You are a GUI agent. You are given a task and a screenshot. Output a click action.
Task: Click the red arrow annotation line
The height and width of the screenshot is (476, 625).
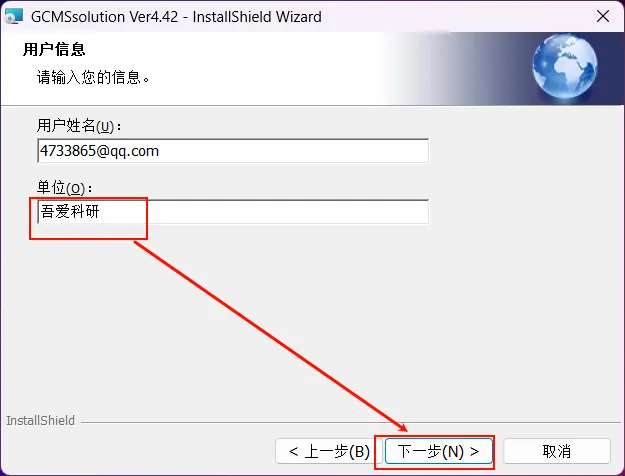tap(271, 336)
